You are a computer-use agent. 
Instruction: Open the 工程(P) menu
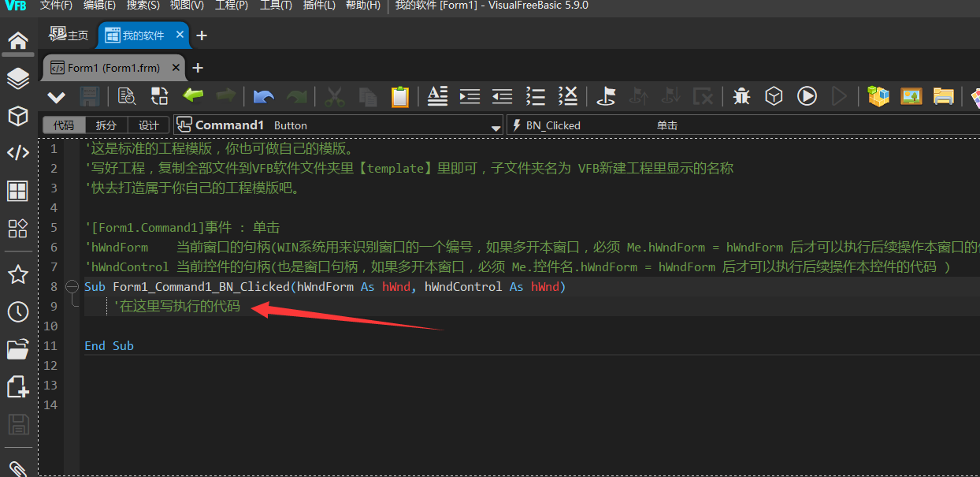pos(232,6)
